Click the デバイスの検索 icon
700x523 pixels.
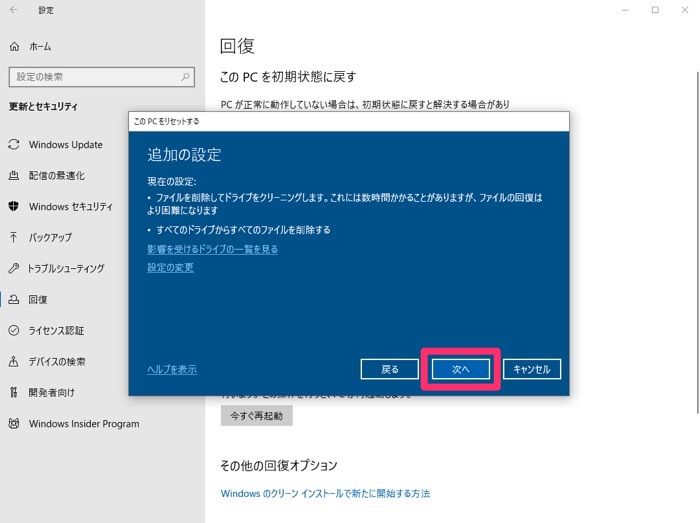tap(14, 361)
